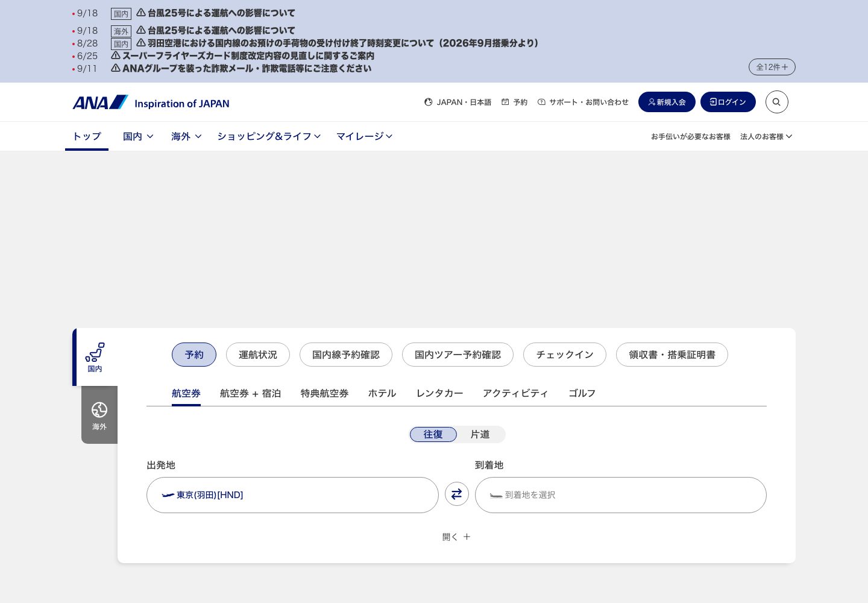Viewport: 868px width, 603px height.
Task: Click the globe icon beside JAPAN・日本語
Action: coord(429,103)
